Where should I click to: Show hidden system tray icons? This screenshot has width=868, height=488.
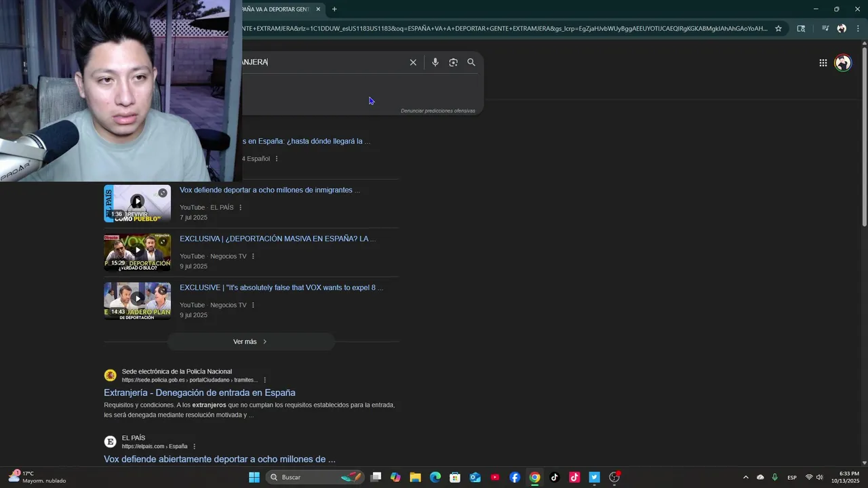pyautogui.click(x=746, y=477)
